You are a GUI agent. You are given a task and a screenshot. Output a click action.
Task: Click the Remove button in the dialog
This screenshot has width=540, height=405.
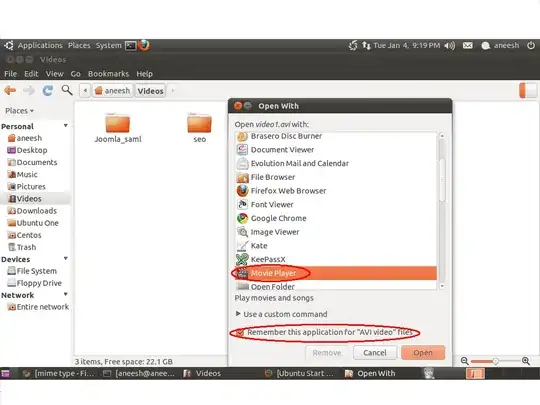coord(326,353)
